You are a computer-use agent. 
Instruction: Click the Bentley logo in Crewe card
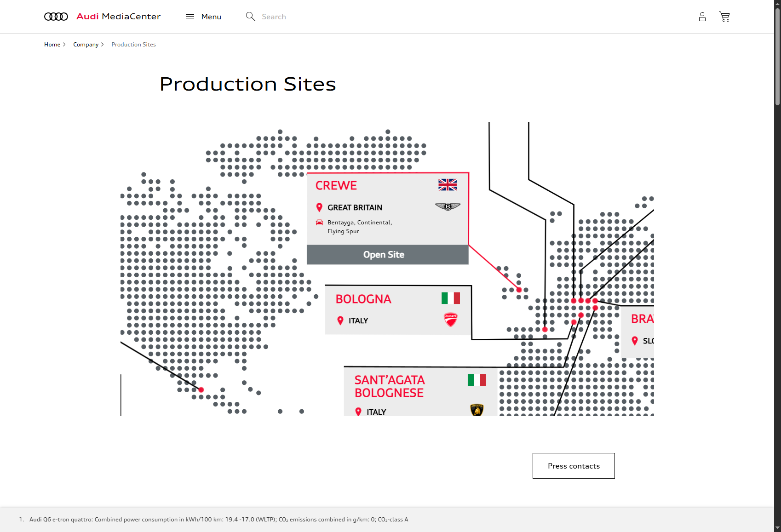[x=448, y=207]
